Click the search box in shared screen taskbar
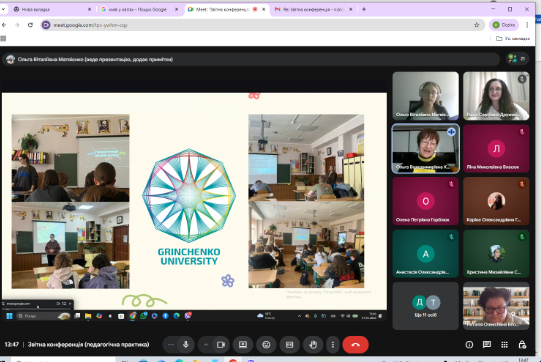541x362 pixels. coord(43,316)
